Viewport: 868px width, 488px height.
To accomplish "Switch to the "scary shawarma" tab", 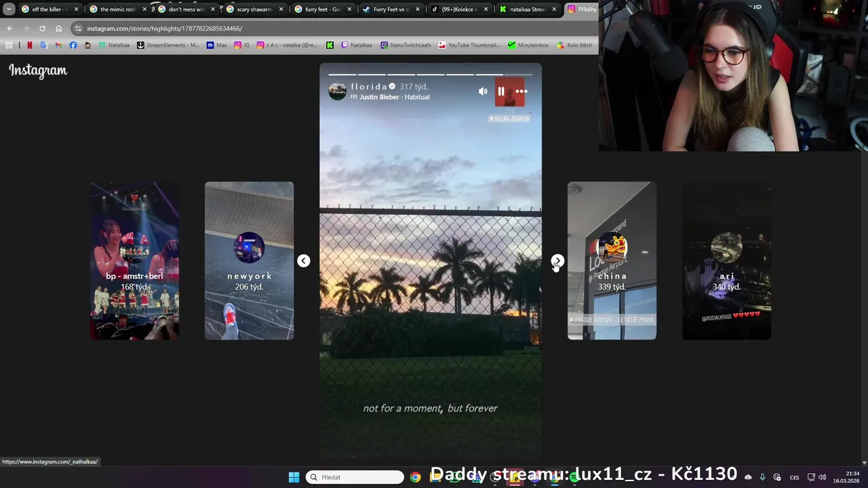I will (x=255, y=9).
